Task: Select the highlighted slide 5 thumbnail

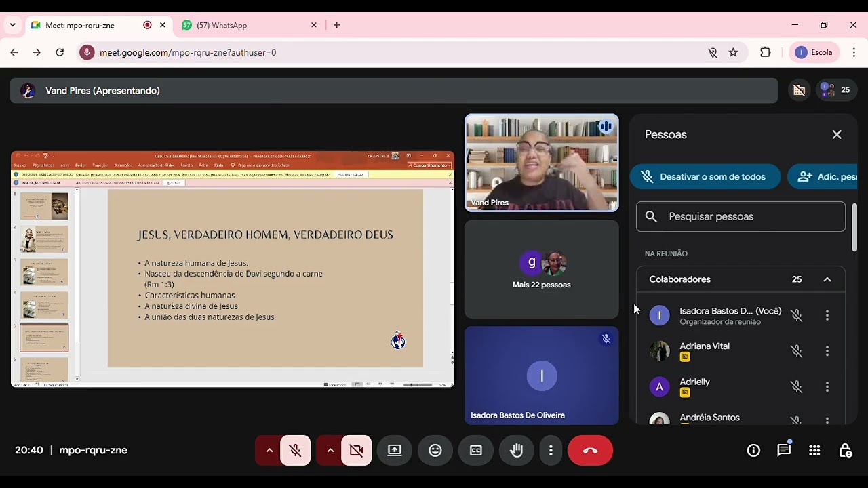Action: click(x=44, y=338)
